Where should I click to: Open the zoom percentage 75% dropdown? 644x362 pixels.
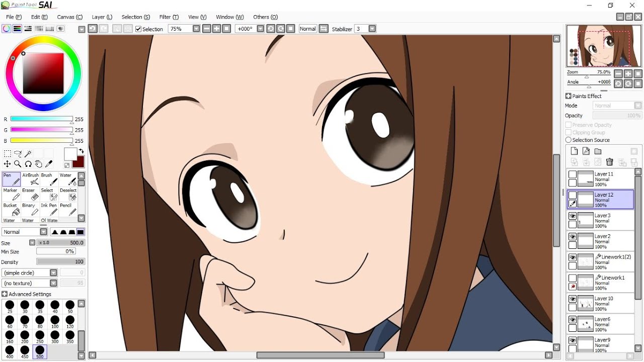(197, 29)
